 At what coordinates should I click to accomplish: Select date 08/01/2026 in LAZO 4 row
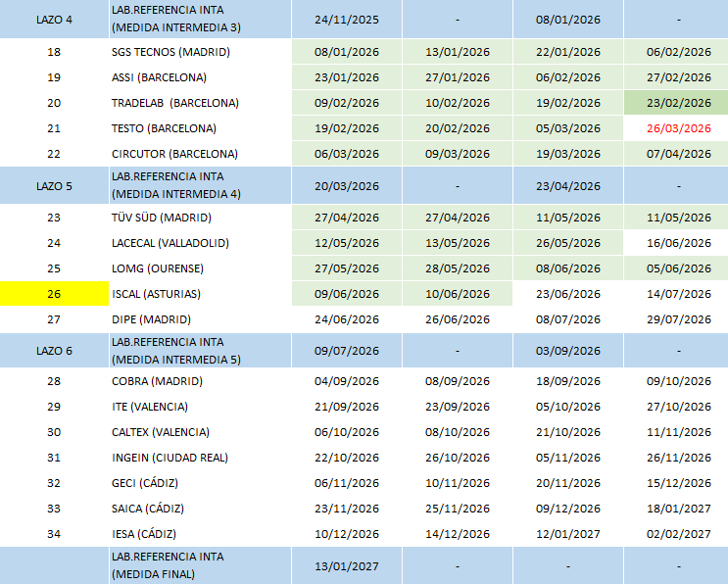568,20
